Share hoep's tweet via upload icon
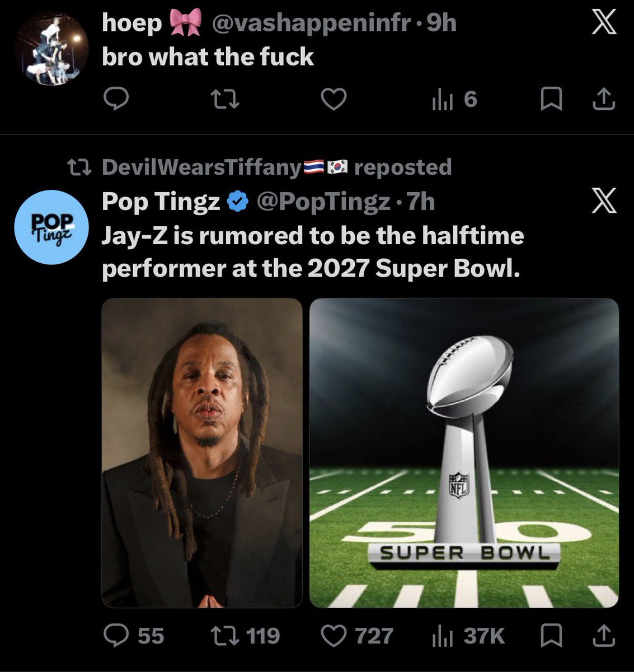 (x=604, y=100)
